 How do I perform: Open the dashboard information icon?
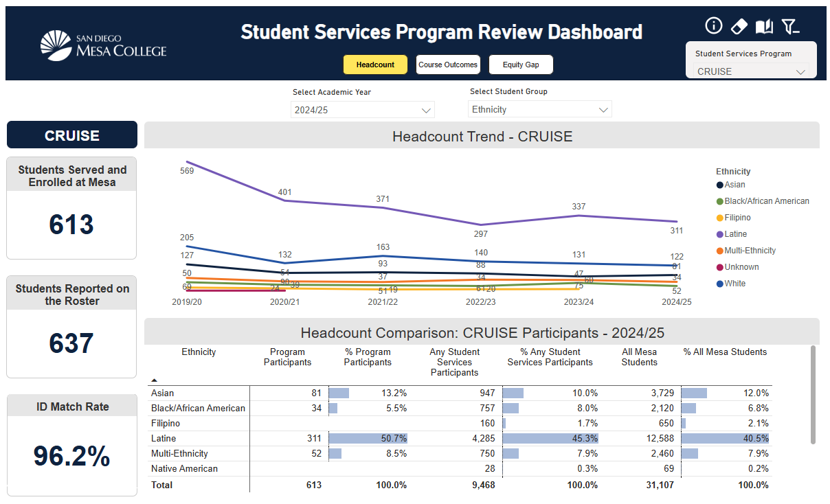[x=713, y=25]
